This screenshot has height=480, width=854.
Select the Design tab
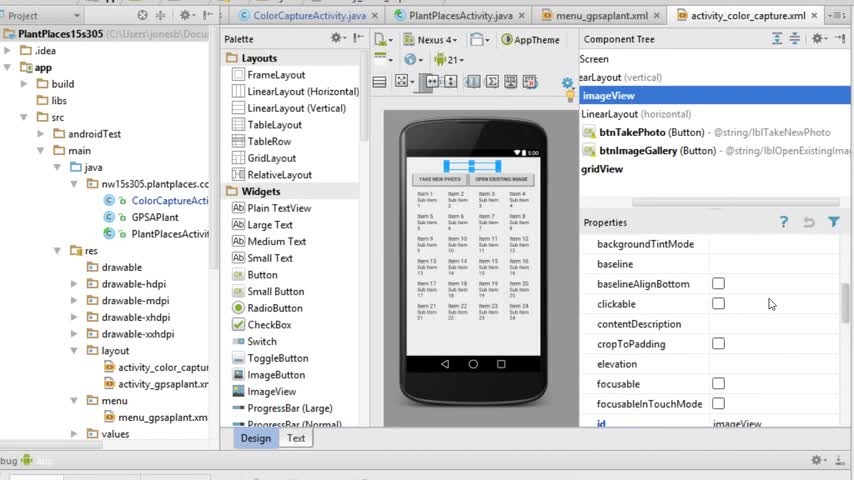[255, 438]
